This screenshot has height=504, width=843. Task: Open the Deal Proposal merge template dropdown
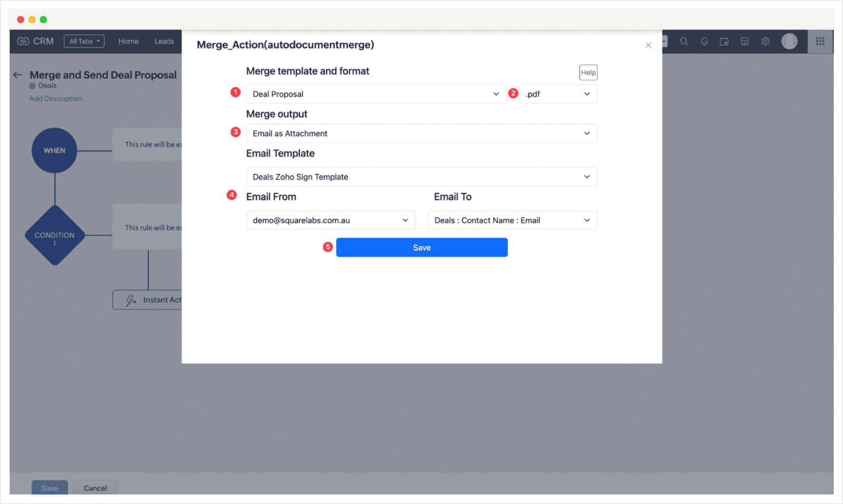pos(376,94)
